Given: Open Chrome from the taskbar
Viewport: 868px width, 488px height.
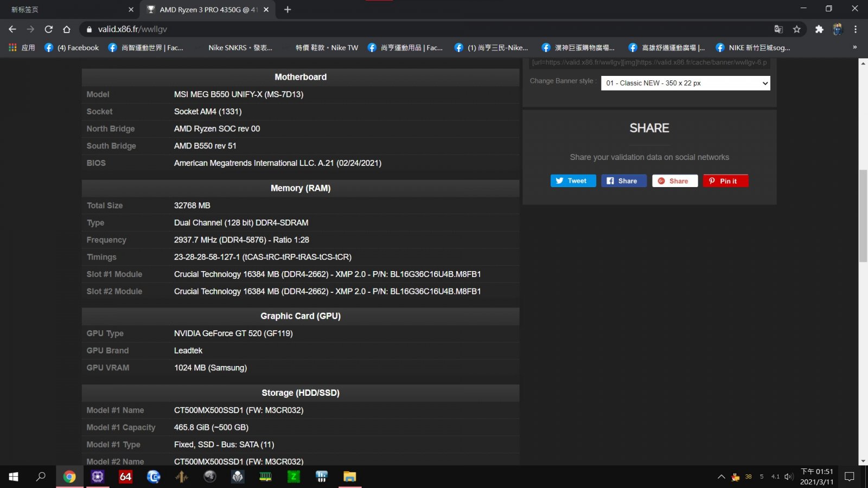Looking at the screenshot, I should point(69,477).
